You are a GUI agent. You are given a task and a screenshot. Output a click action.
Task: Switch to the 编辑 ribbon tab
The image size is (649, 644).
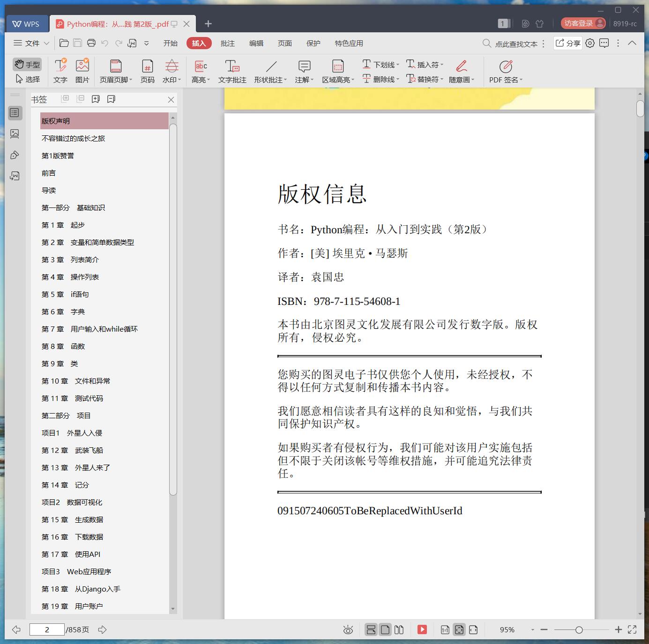click(x=256, y=43)
